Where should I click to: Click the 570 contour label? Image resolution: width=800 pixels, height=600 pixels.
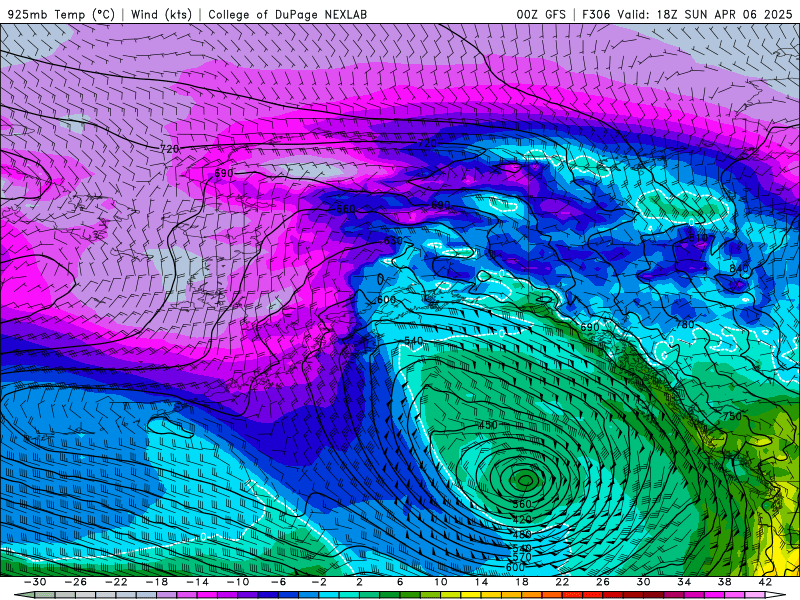pos(521,557)
